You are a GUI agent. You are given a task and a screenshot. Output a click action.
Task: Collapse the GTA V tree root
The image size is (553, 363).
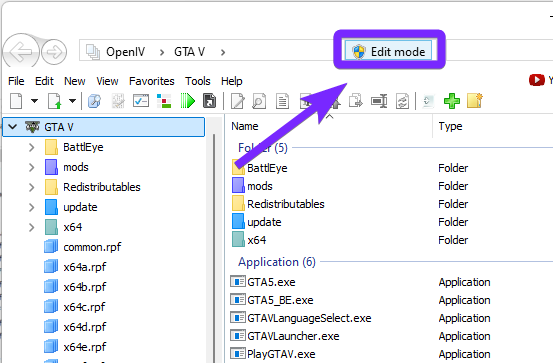13,127
